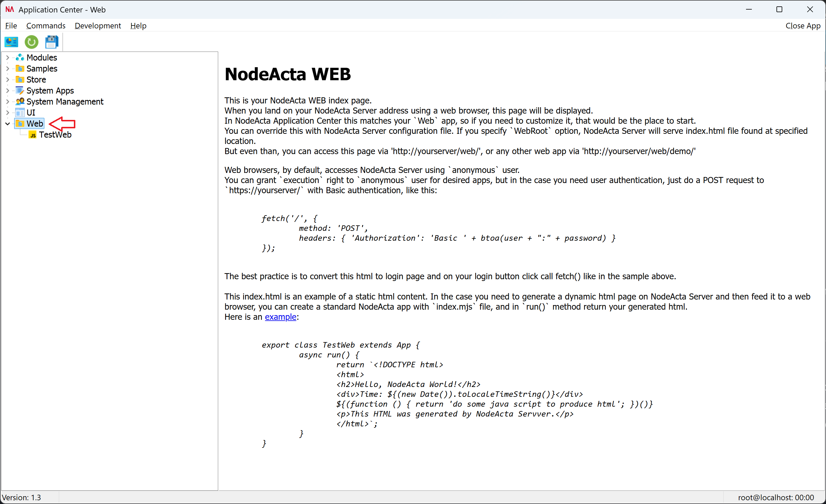Click the Save floppy disk toolbar icon

[52, 42]
